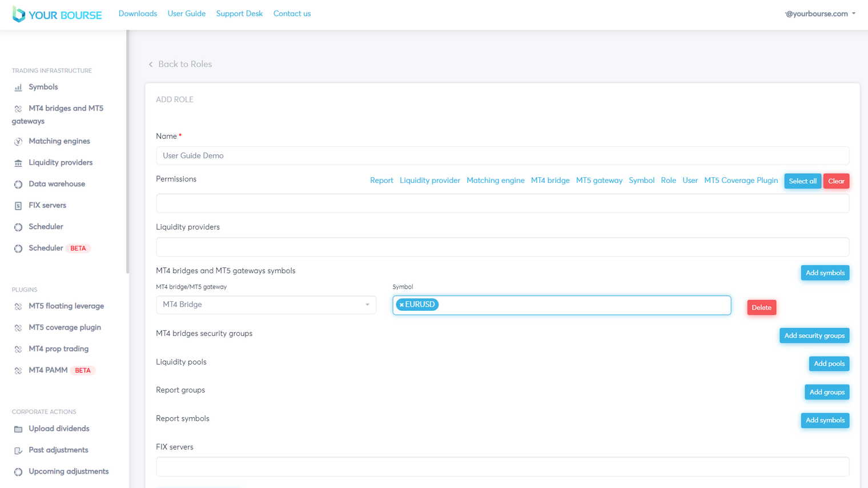
Task: Select the MT4 bridge permission shortcut
Action: 550,181
